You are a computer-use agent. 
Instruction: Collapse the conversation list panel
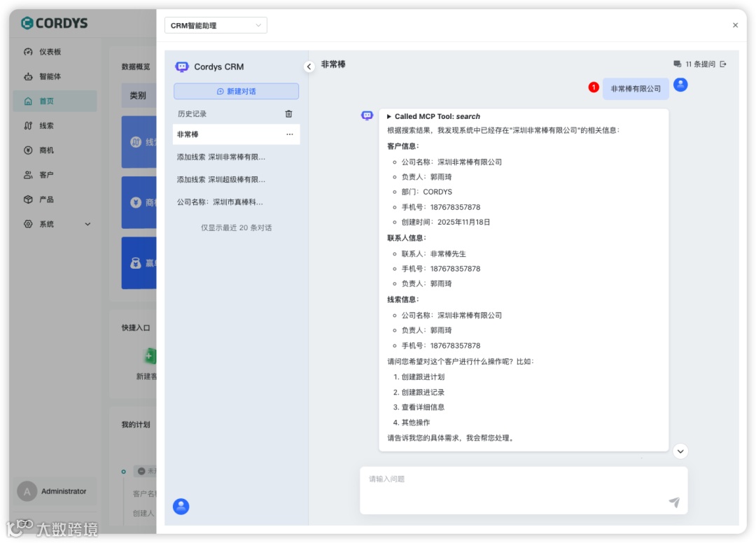click(x=309, y=67)
